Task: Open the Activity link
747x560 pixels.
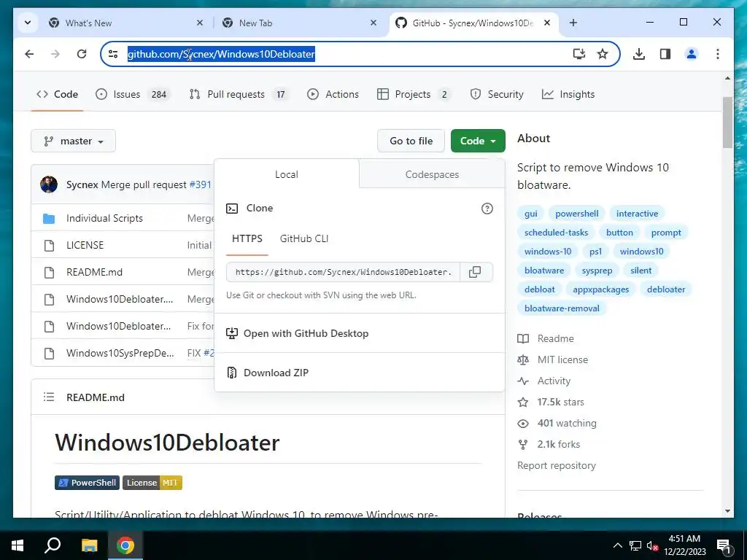Action: point(544,381)
